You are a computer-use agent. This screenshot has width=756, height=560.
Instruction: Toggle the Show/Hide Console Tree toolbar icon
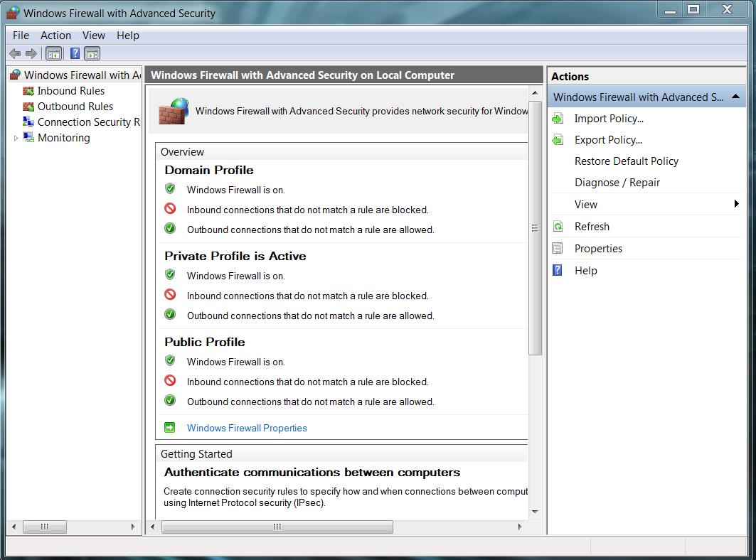(53, 53)
